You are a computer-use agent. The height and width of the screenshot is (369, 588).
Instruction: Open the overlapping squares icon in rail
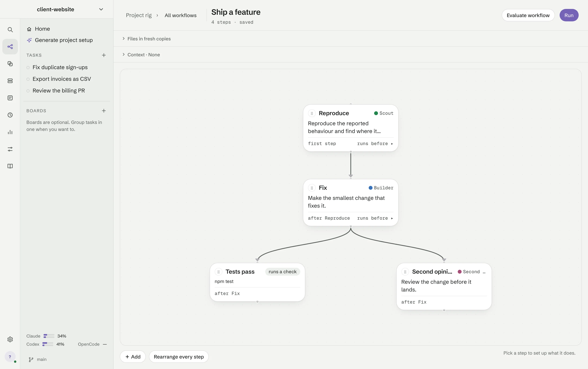click(10, 64)
